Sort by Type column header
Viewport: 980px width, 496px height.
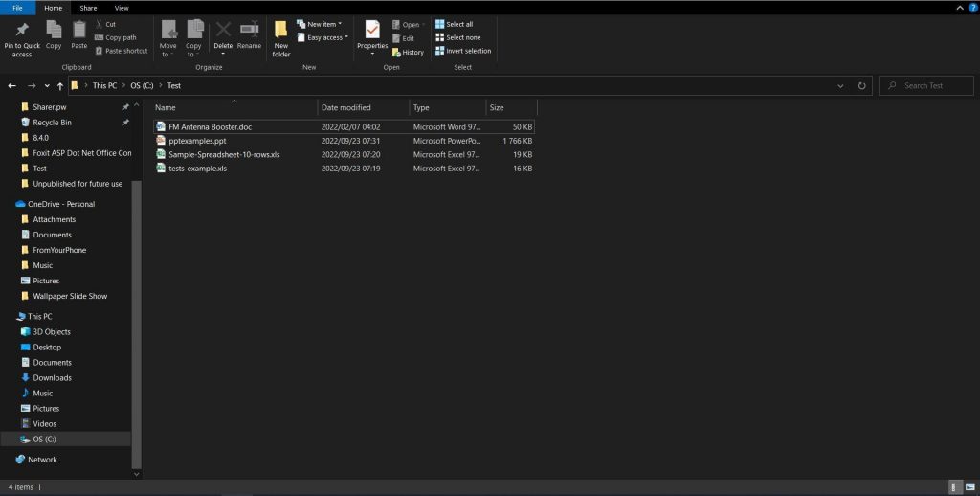(448, 107)
